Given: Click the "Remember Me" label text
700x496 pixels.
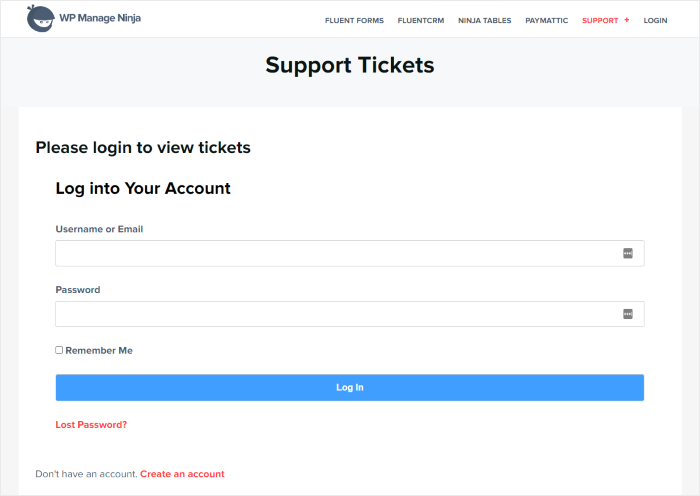Looking at the screenshot, I should (x=99, y=351).
